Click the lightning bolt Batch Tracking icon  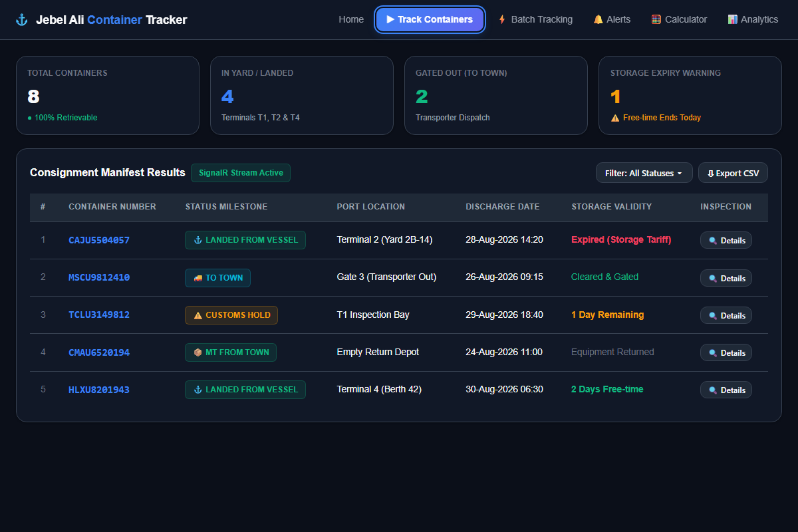coord(502,19)
